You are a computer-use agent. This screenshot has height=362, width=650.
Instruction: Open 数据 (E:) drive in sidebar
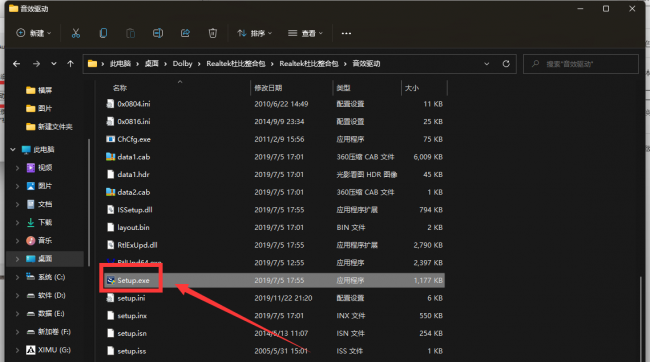coord(51,313)
